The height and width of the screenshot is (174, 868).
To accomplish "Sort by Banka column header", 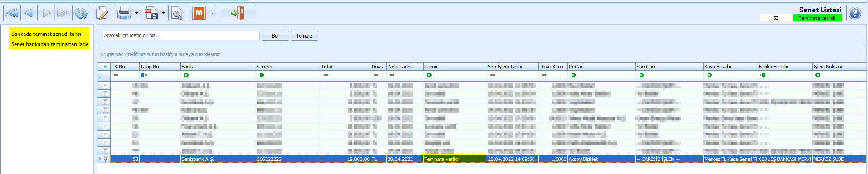I will coord(218,67).
